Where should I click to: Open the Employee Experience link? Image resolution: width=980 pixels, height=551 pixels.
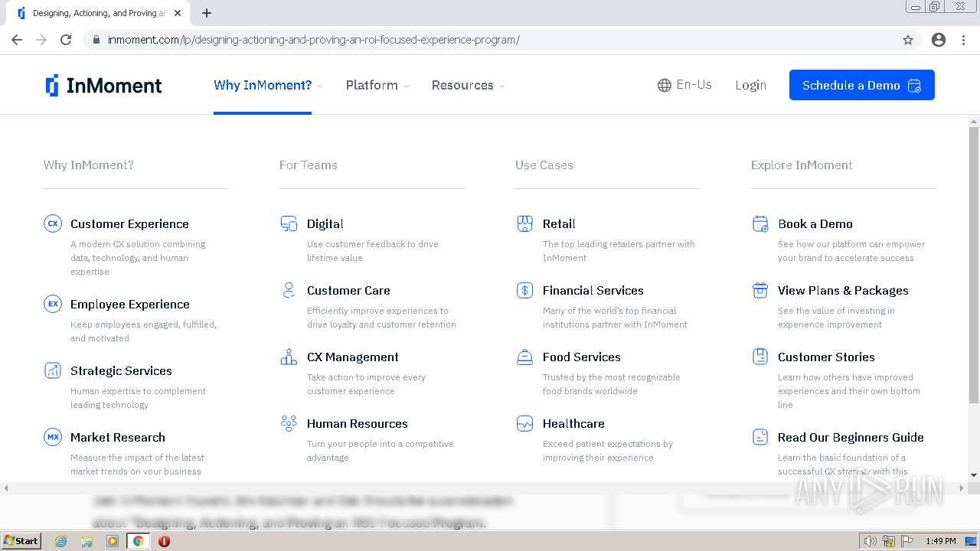click(x=130, y=304)
